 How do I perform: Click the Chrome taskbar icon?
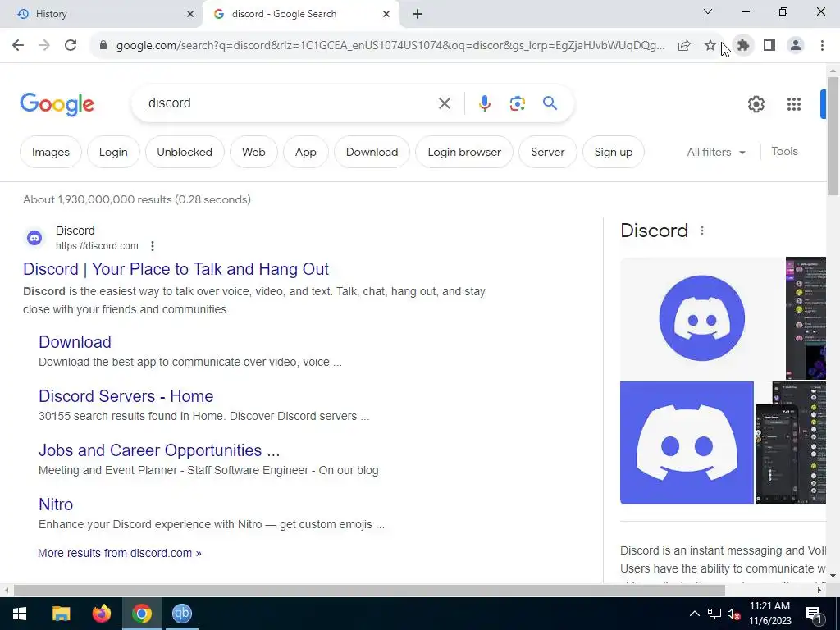142,614
